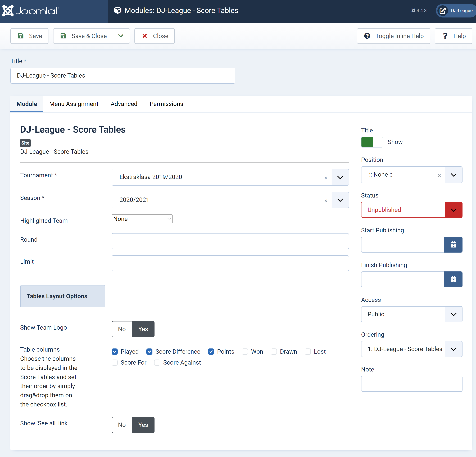The image size is (476, 457).
Task: Open the Help button
Action: (453, 36)
